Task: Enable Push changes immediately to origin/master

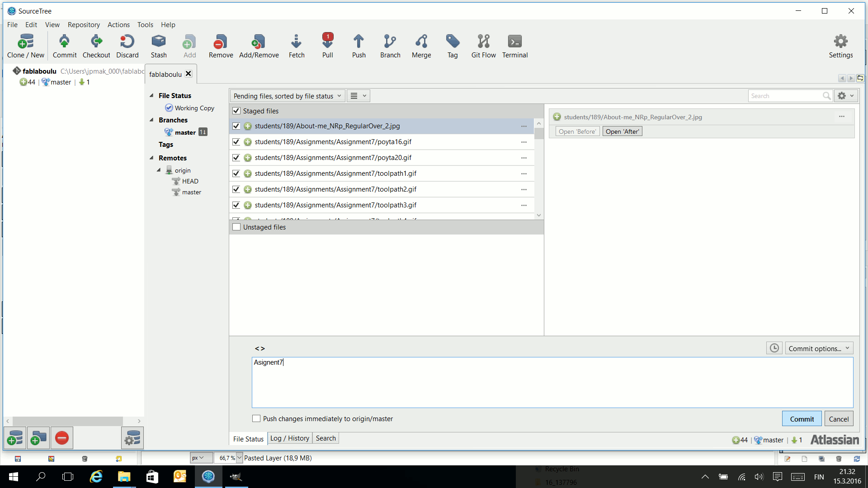Action: pyautogui.click(x=256, y=418)
